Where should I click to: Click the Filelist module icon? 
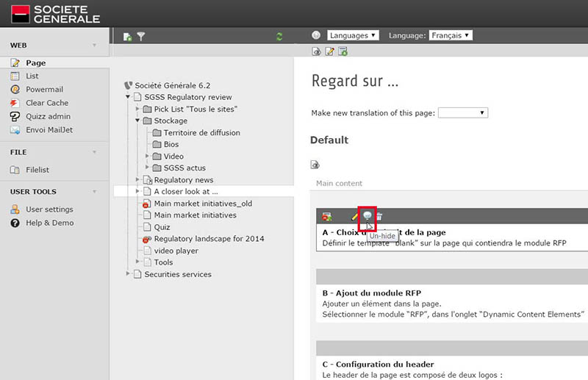15,170
